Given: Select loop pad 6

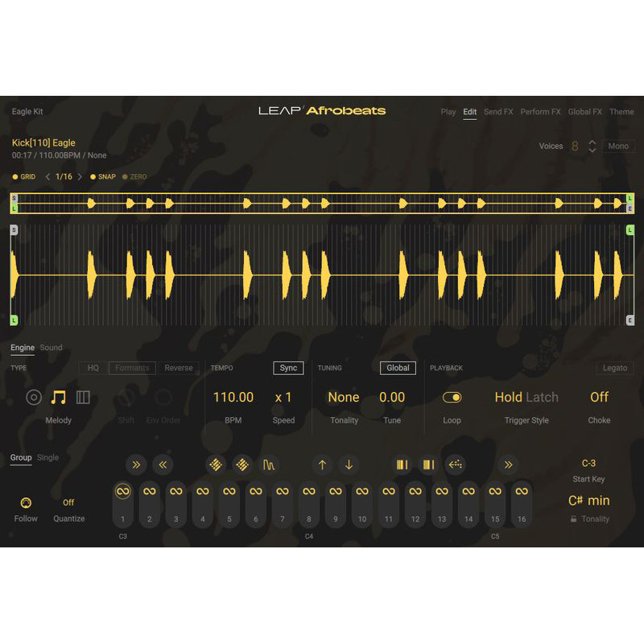Looking at the screenshot, I should pyautogui.click(x=255, y=504).
